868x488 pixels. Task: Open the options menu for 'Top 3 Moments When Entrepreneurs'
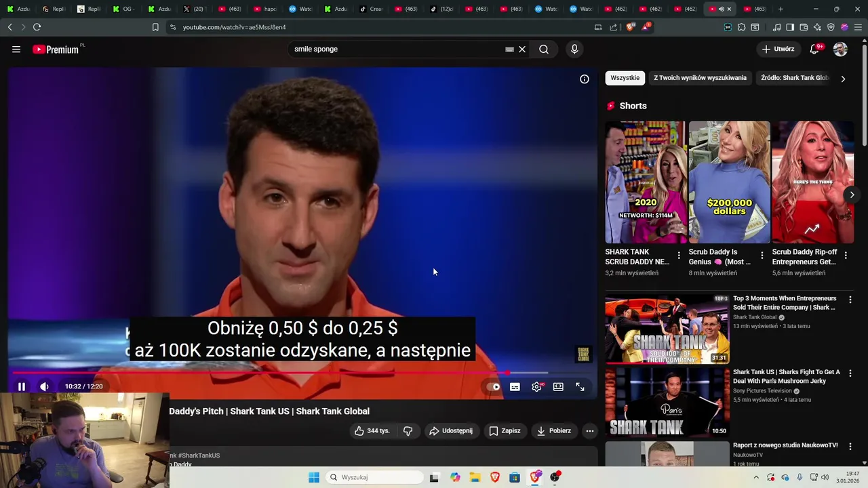click(x=850, y=299)
